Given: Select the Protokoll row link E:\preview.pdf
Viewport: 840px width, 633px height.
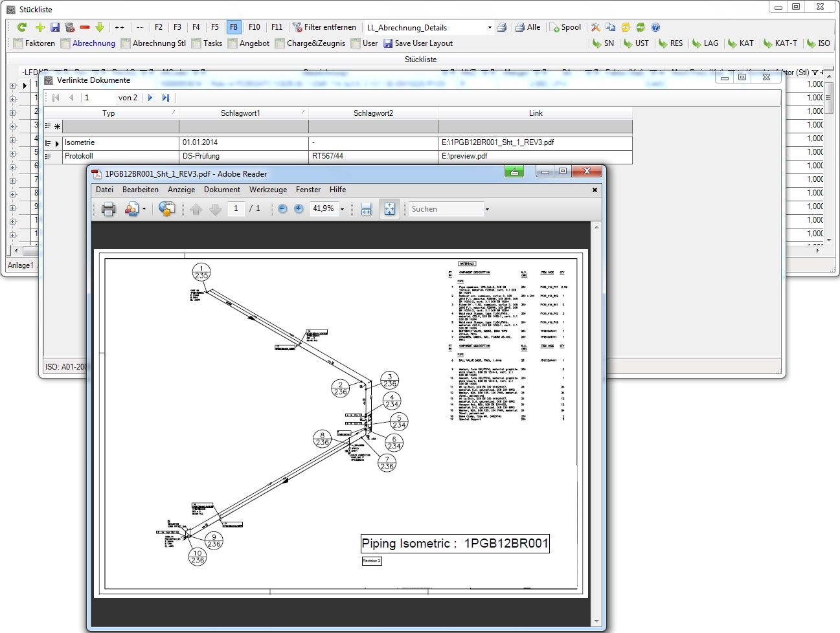Looking at the screenshot, I should pyautogui.click(x=464, y=156).
